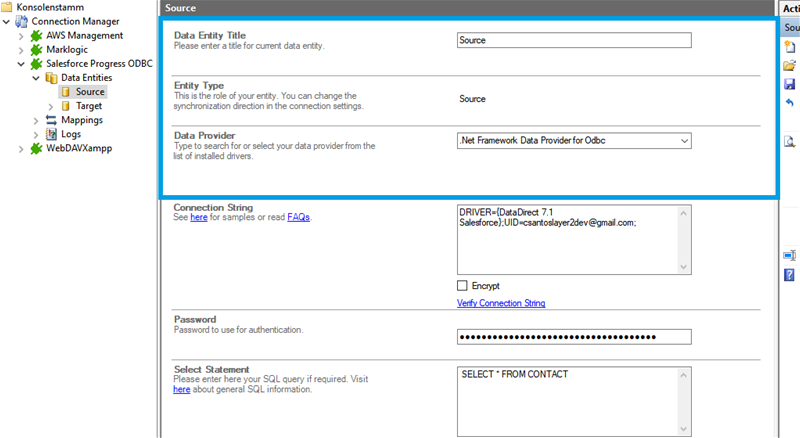
Task: Enable the Encrypt checkbox
Action: pos(463,286)
